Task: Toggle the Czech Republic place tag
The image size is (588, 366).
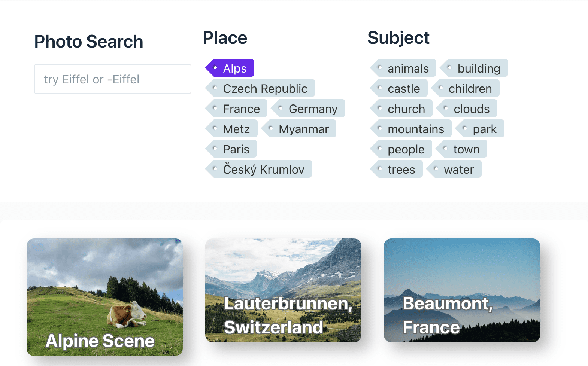Action: (260, 88)
